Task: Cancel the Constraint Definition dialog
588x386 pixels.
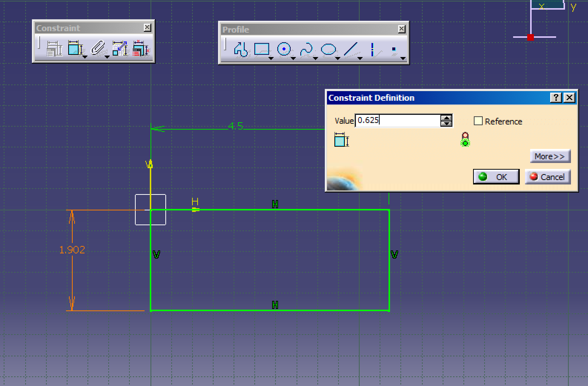Action: (x=547, y=177)
